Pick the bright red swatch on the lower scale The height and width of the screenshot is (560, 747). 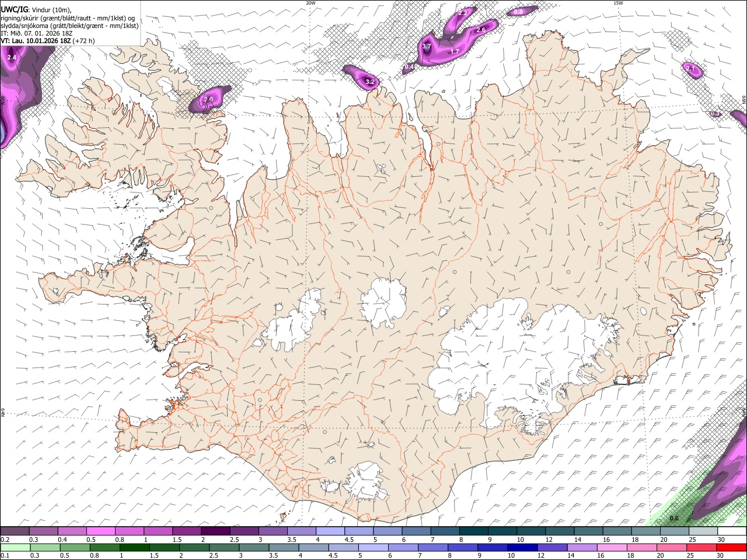[x=731, y=548]
